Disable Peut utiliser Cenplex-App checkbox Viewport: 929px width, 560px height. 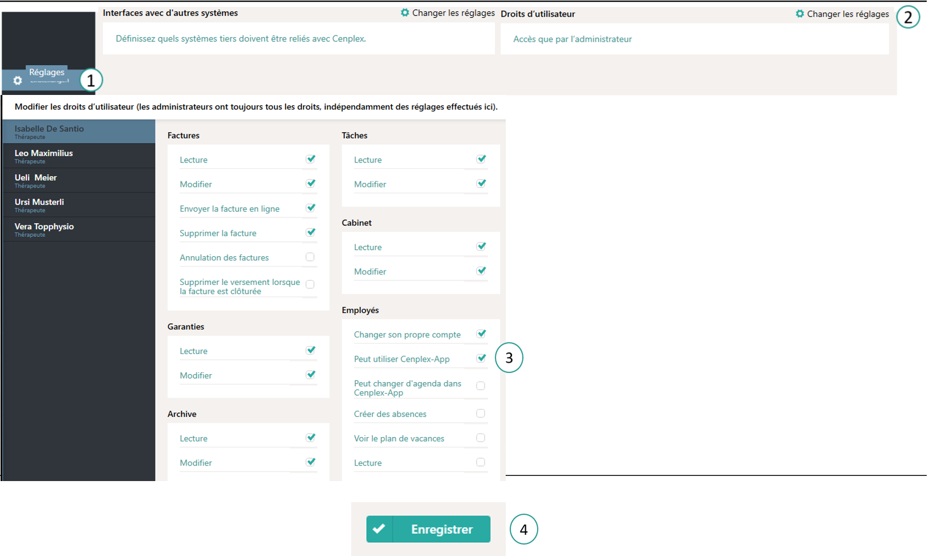[481, 359]
